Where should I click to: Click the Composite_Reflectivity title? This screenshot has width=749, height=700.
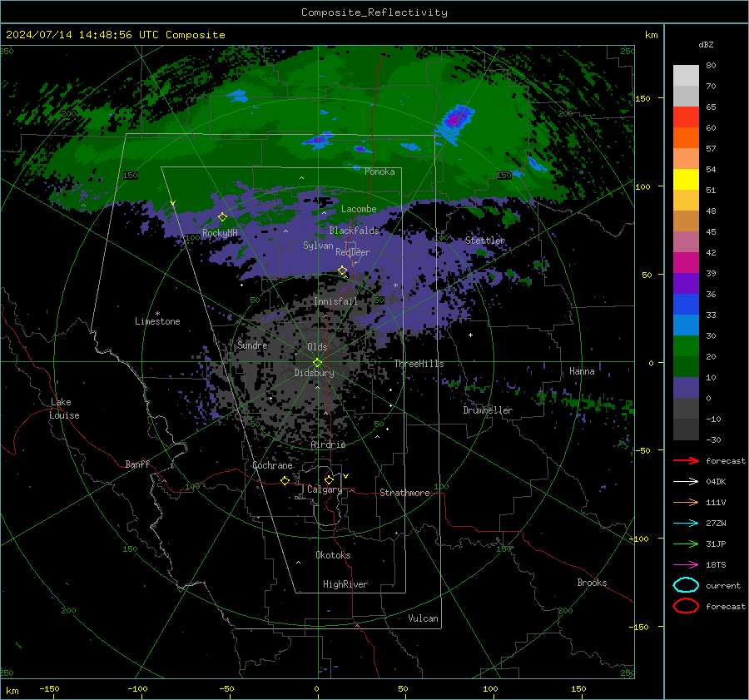374,12
